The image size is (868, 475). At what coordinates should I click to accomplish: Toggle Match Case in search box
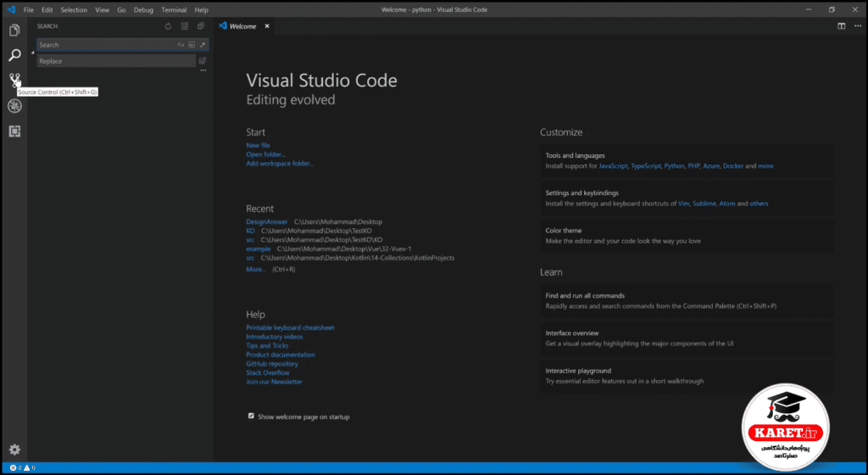tap(181, 45)
